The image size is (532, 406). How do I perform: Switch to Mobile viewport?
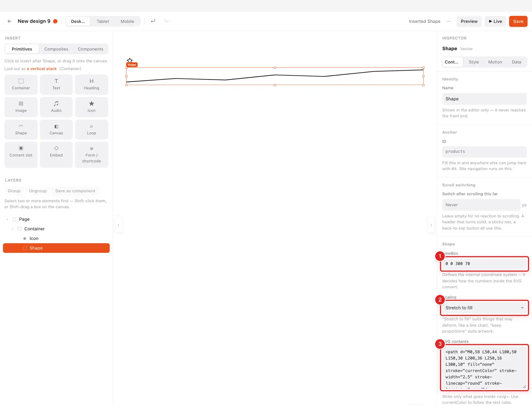point(127,21)
